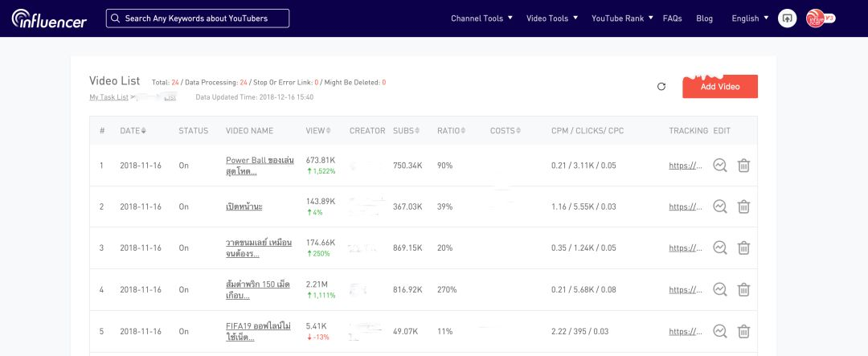Open analytics icon for row 4 video
The image size is (868, 356).
719,289
